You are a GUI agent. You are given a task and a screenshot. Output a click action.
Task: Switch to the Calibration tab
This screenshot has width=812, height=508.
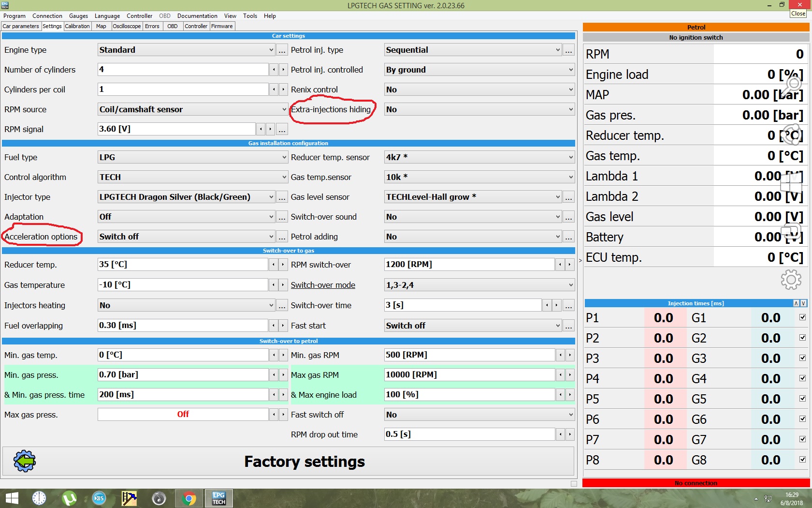click(x=77, y=26)
